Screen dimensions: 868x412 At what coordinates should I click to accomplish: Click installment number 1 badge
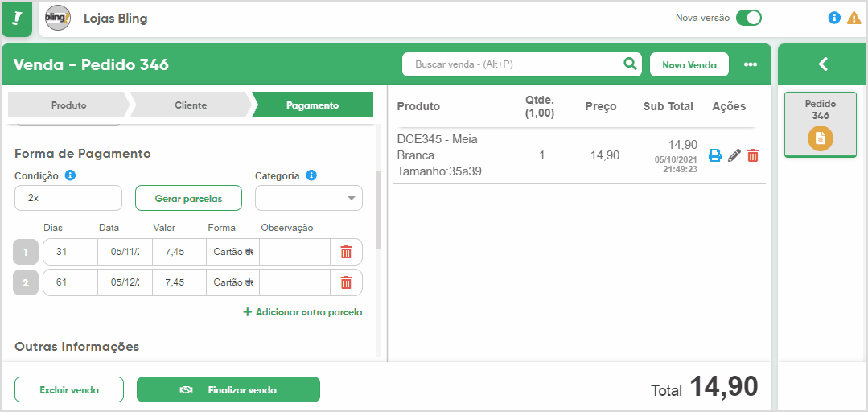tap(26, 252)
